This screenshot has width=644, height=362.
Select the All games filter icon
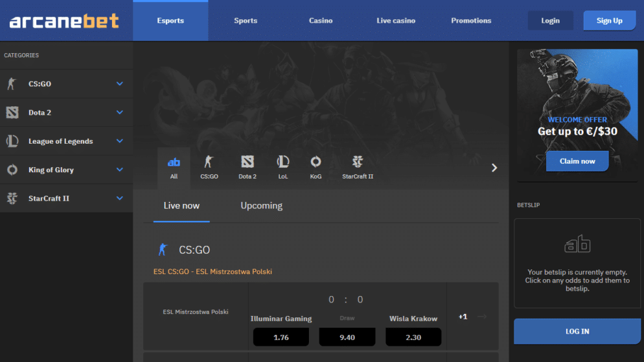(174, 163)
